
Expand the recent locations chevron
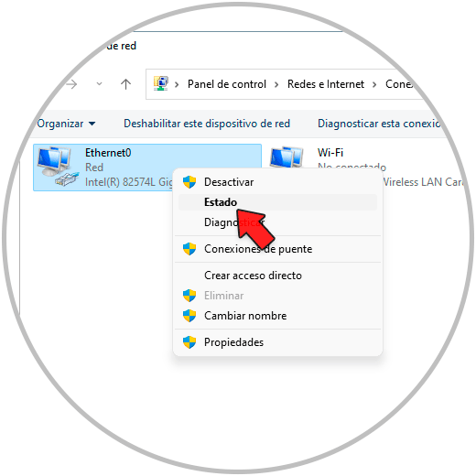[99, 83]
